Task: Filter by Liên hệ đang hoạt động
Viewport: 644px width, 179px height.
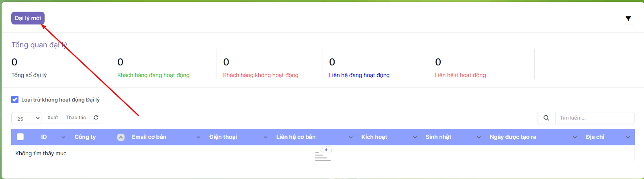Action: tap(359, 75)
